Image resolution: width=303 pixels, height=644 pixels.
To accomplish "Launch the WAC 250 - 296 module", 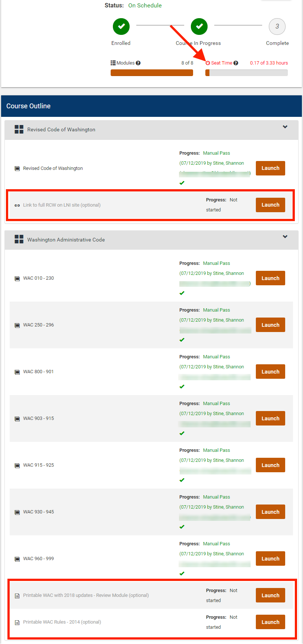I will pos(270,325).
